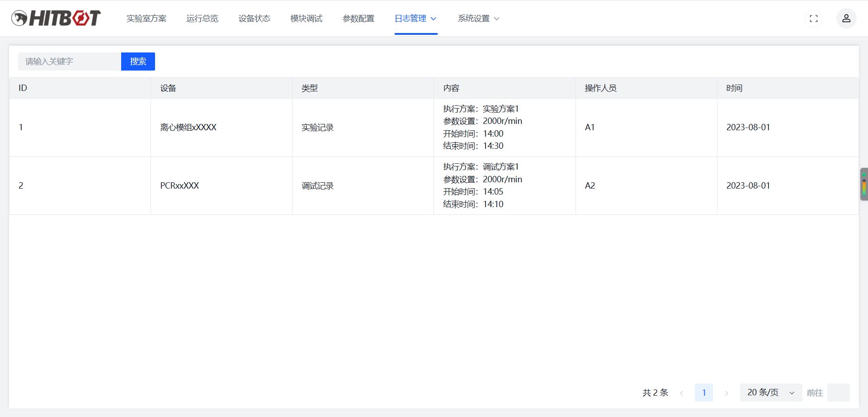Focus the keyword search input field
This screenshot has width=868, height=417.
(70, 62)
